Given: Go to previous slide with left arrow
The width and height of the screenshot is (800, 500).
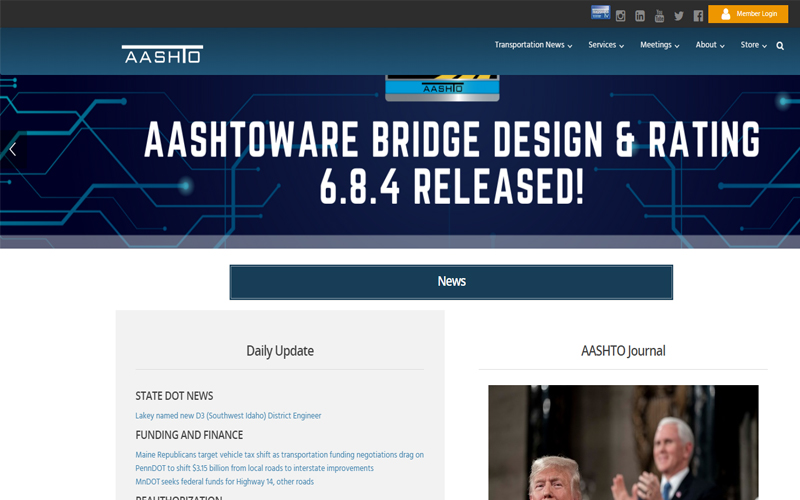Looking at the screenshot, I should 13,149.
